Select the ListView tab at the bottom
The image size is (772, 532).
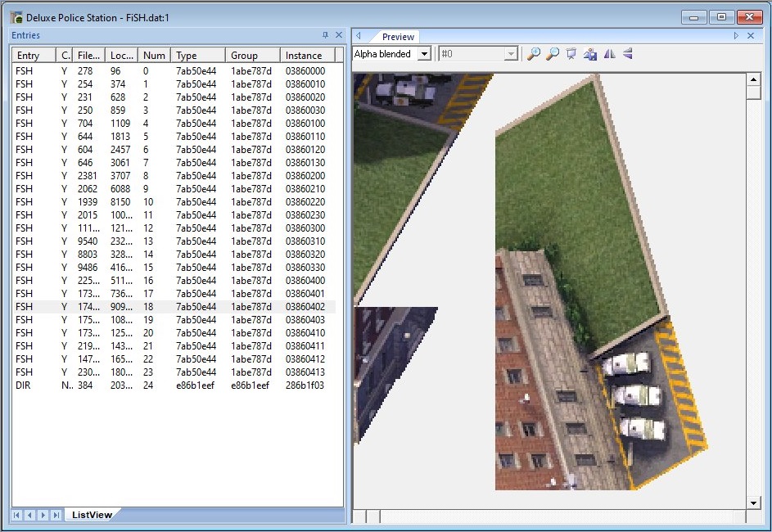[x=92, y=515]
